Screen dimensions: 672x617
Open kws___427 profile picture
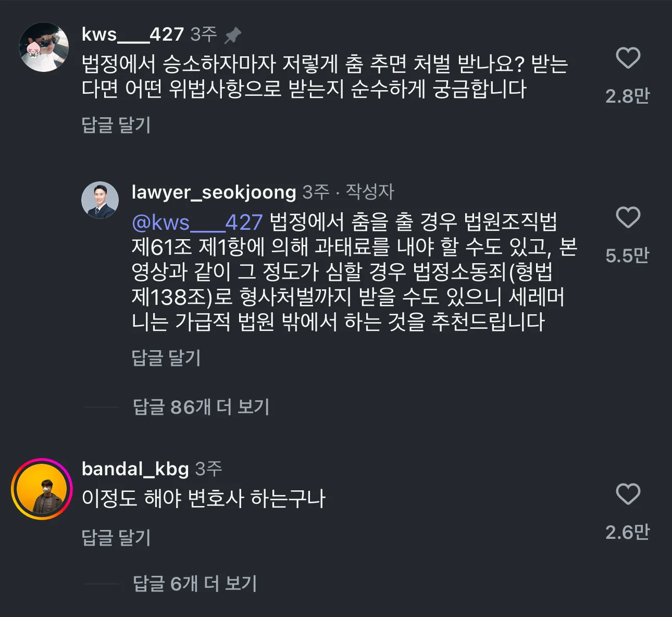[x=44, y=47]
